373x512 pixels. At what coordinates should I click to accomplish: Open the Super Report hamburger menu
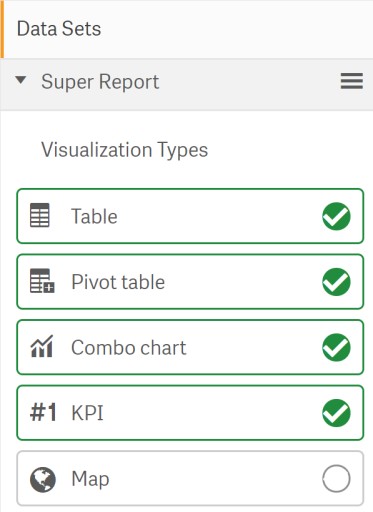point(352,81)
